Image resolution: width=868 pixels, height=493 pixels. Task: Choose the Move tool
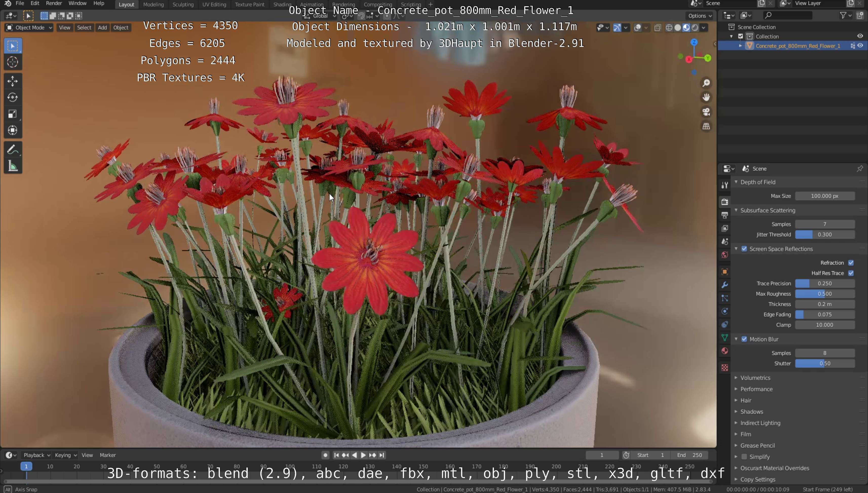tap(12, 81)
